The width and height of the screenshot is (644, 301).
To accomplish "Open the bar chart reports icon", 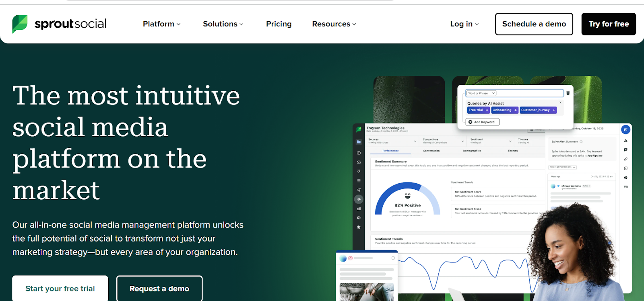I will (359, 209).
